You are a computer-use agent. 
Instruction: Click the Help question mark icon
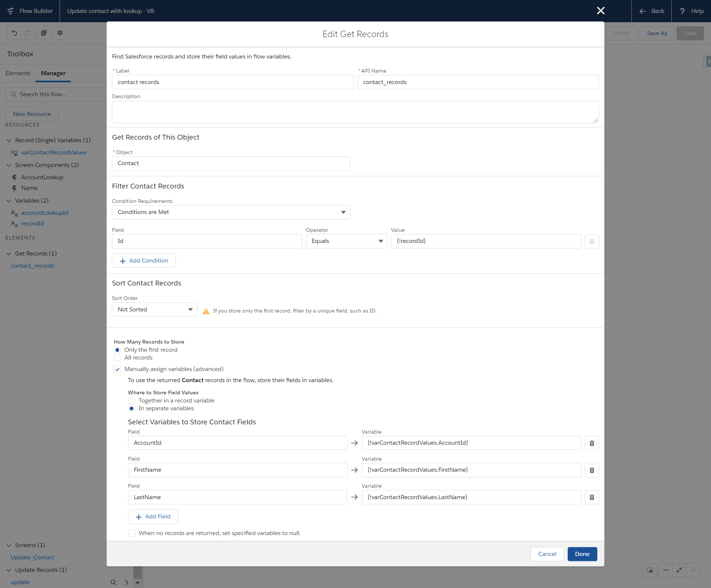coord(682,11)
